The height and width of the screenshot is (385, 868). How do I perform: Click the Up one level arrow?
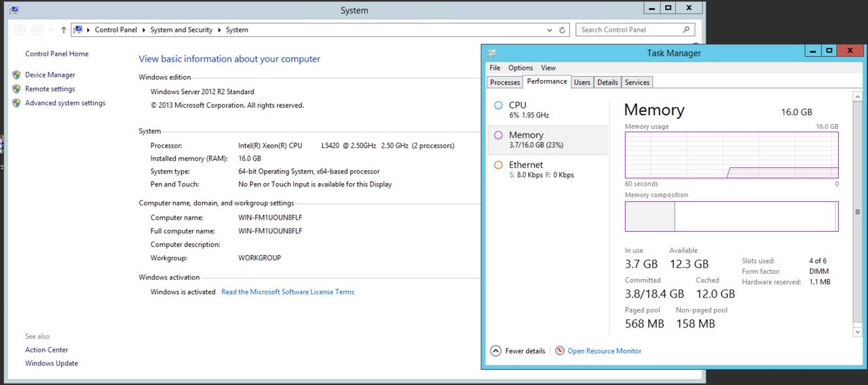coord(64,30)
